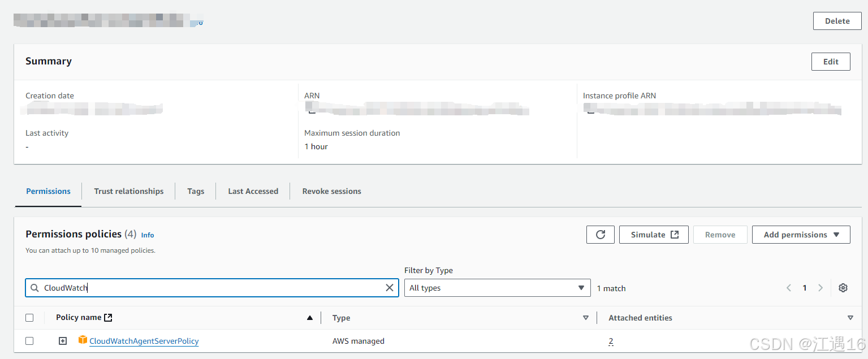Click the orange managed policy icon
The image size is (868, 359).
83,340
